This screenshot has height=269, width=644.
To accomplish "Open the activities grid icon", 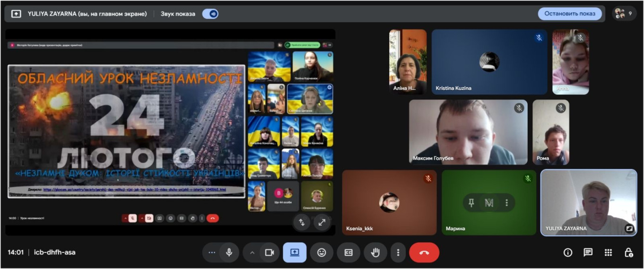I will click(x=608, y=252).
